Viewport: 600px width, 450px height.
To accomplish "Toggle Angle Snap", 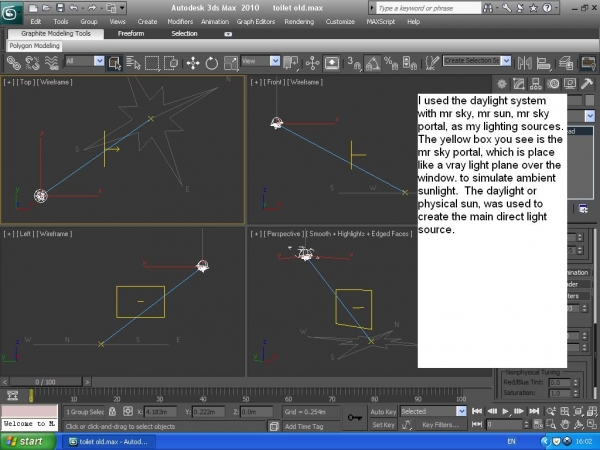I will [372, 63].
